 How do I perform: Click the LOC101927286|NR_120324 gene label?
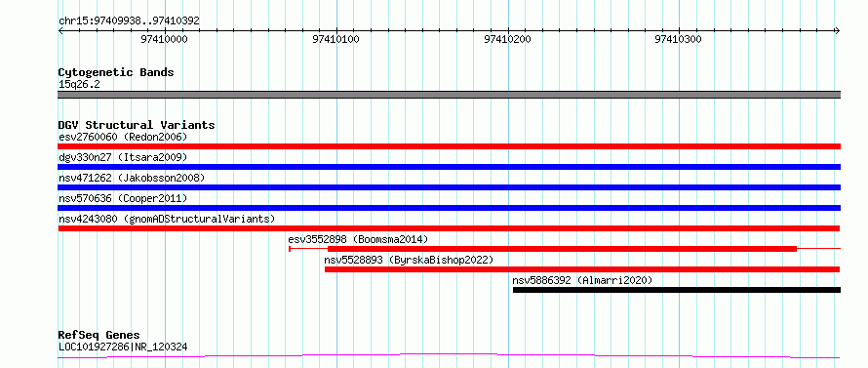pos(123,348)
